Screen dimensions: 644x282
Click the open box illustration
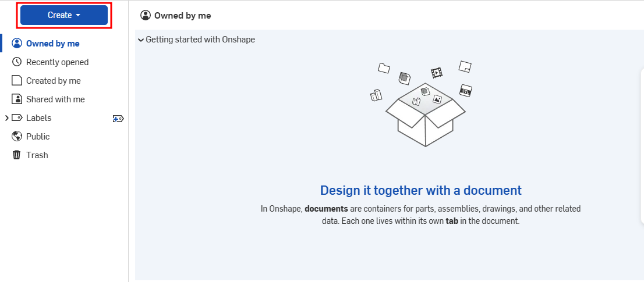coord(425,116)
